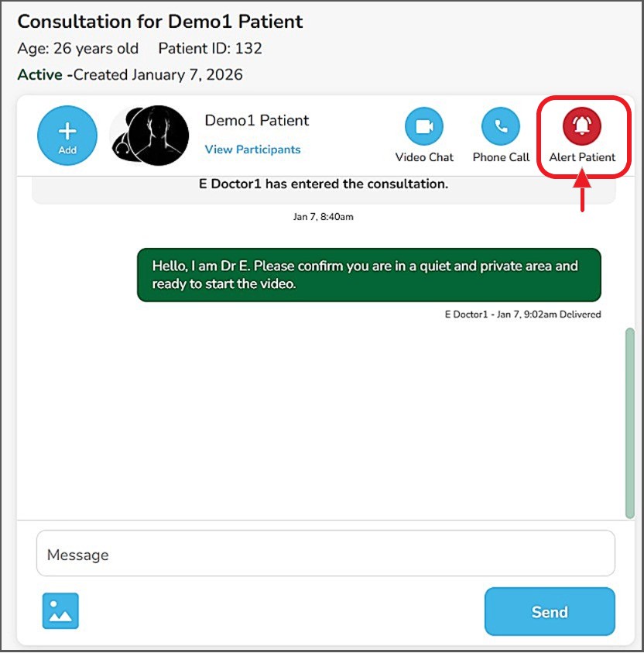Click the image attachment icon

point(60,610)
